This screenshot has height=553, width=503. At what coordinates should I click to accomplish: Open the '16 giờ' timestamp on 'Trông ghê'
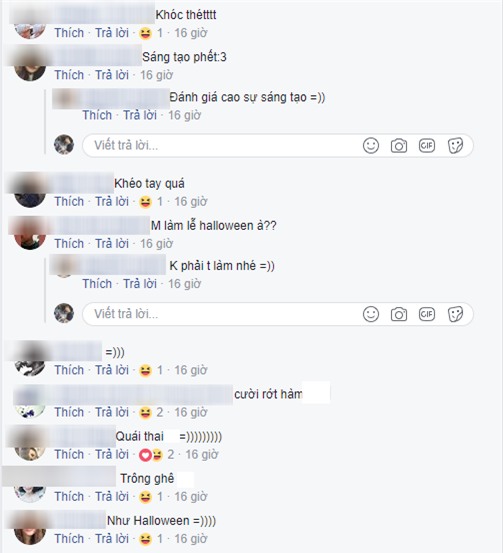190,497
